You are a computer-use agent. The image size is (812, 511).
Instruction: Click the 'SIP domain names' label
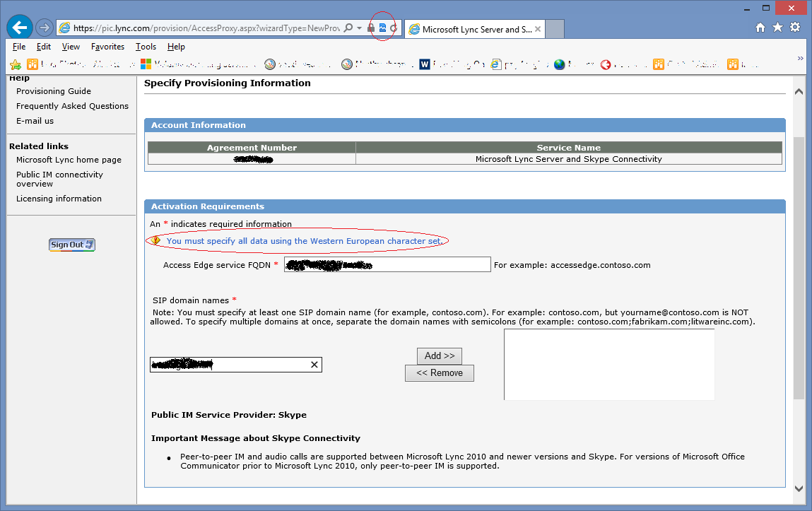click(191, 300)
